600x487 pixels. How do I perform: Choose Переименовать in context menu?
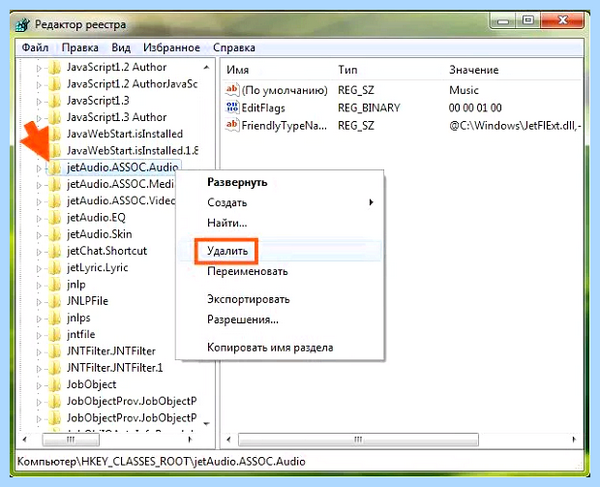point(247,271)
